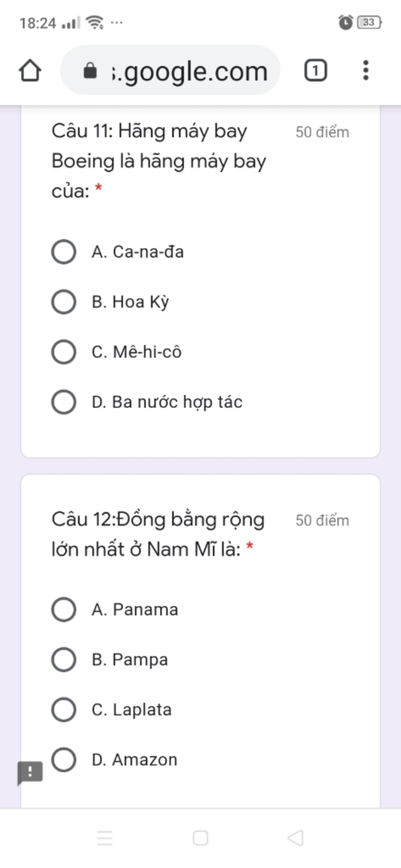This screenshot has width=401, height=868.
Task: Tap the alarm clock status icon
Action: pyautogui.click(x=345, y=23)
